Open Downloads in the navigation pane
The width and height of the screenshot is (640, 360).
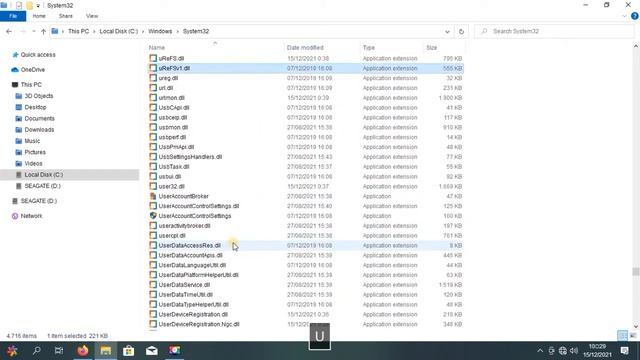[39, 129]
